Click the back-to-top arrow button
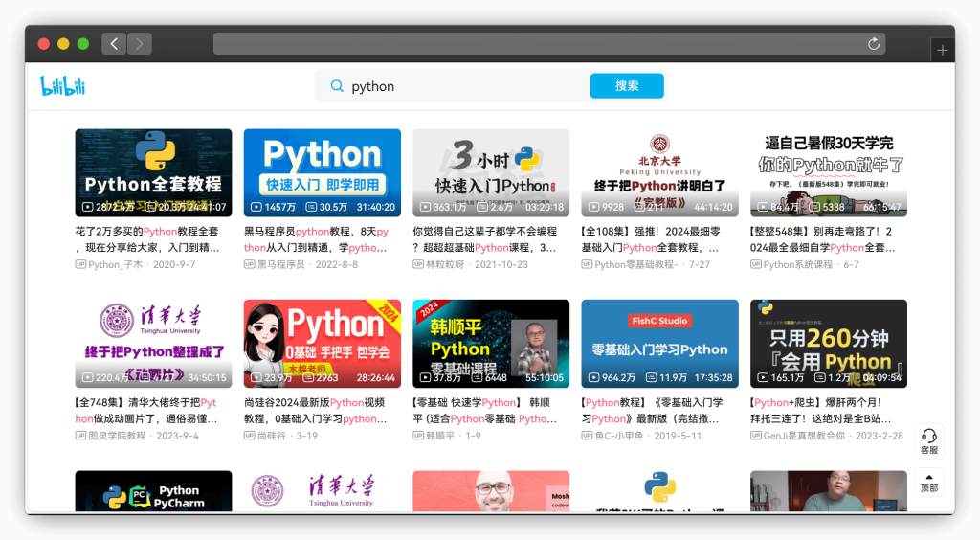 [928, 482]
